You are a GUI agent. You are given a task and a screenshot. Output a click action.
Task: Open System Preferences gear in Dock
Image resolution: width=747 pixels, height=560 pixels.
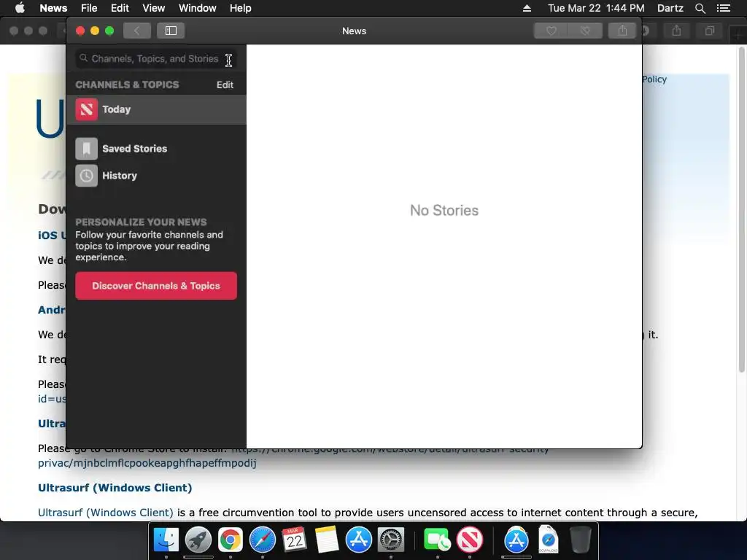click(x=391, y=540)
